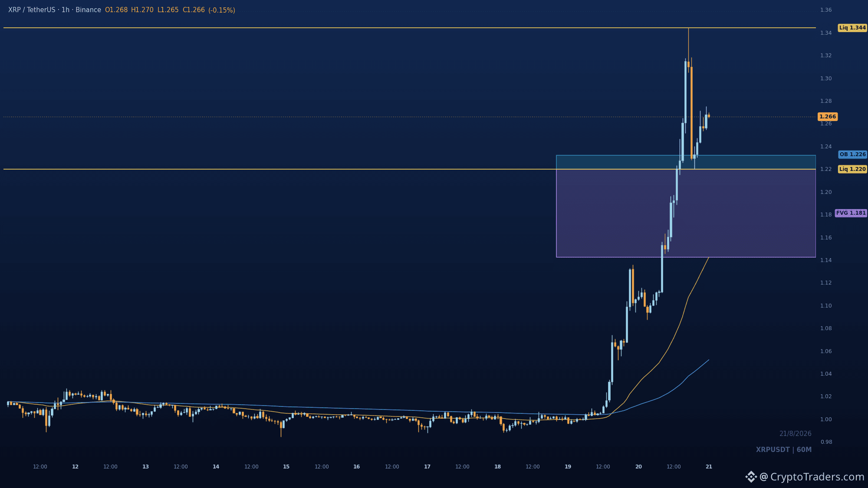The height and width of the screenshot is (488, 868).
Task: Click the 1.24 price axis tick
Action: [826, 147]
